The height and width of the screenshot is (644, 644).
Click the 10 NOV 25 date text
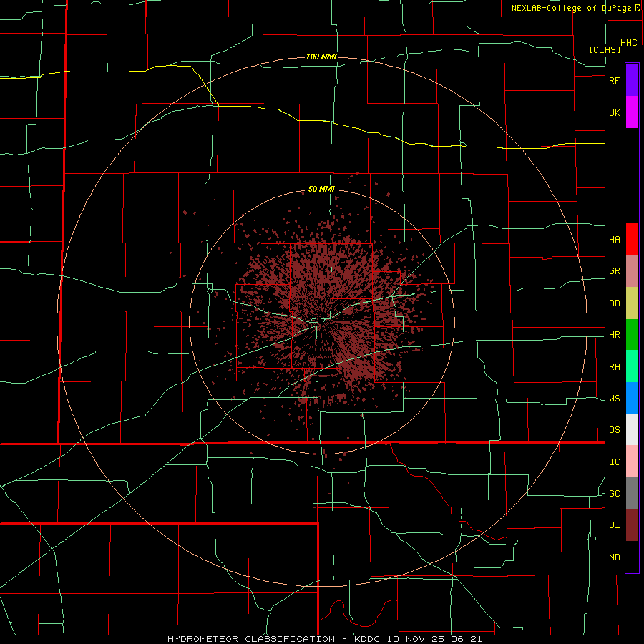pos(416,639)
